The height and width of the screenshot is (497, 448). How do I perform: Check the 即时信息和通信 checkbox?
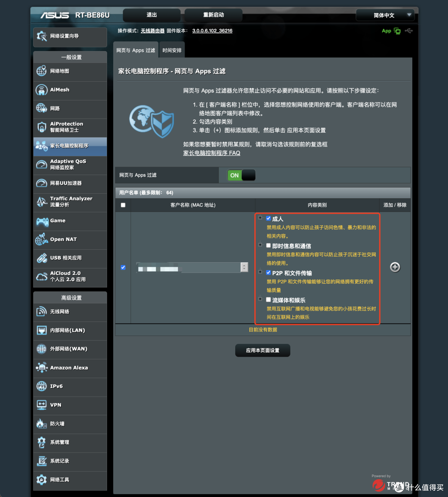268,245
